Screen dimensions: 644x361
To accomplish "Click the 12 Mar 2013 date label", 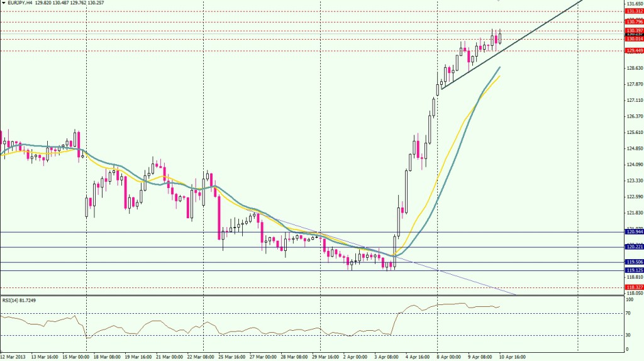I will click(15, 356).
